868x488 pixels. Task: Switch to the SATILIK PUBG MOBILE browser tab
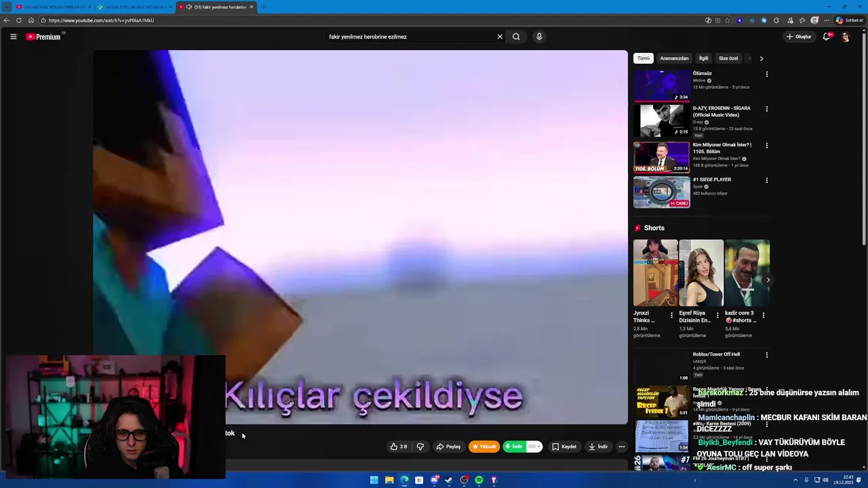pyautogui.click(x=134, y=7)
